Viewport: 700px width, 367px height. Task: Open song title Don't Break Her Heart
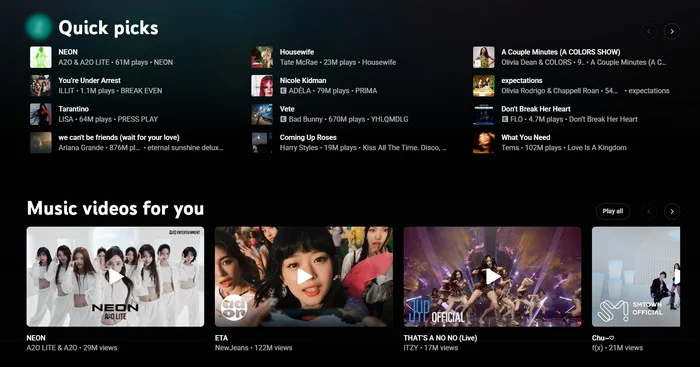click(x=536, y=109)
